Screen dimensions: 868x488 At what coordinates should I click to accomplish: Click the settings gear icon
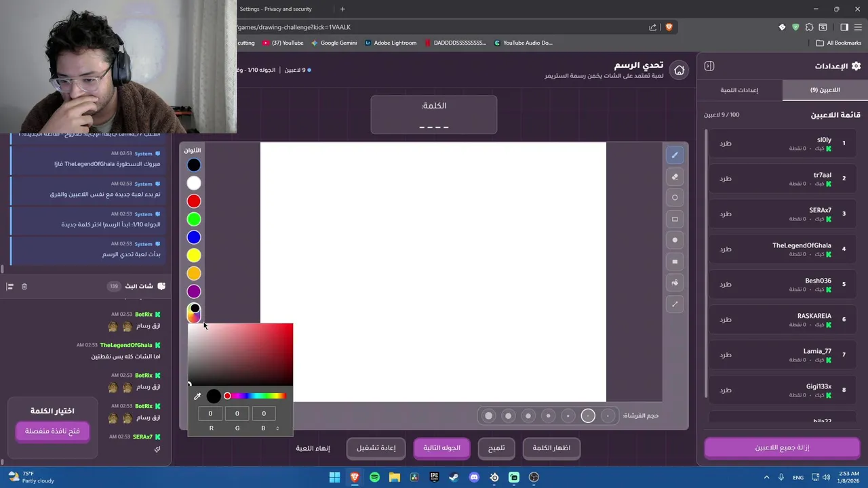pos(856,66)
